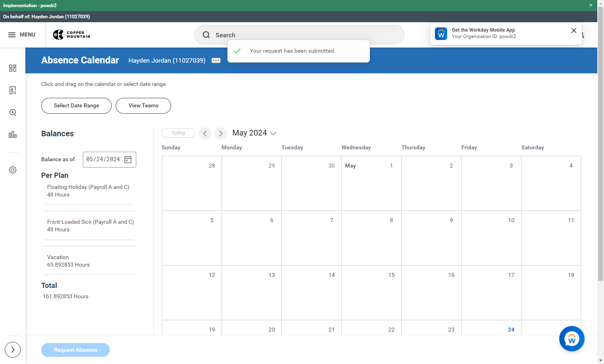Expand the sidebar with arrow button
The image size is (604, 364).
tap(13, 350)
